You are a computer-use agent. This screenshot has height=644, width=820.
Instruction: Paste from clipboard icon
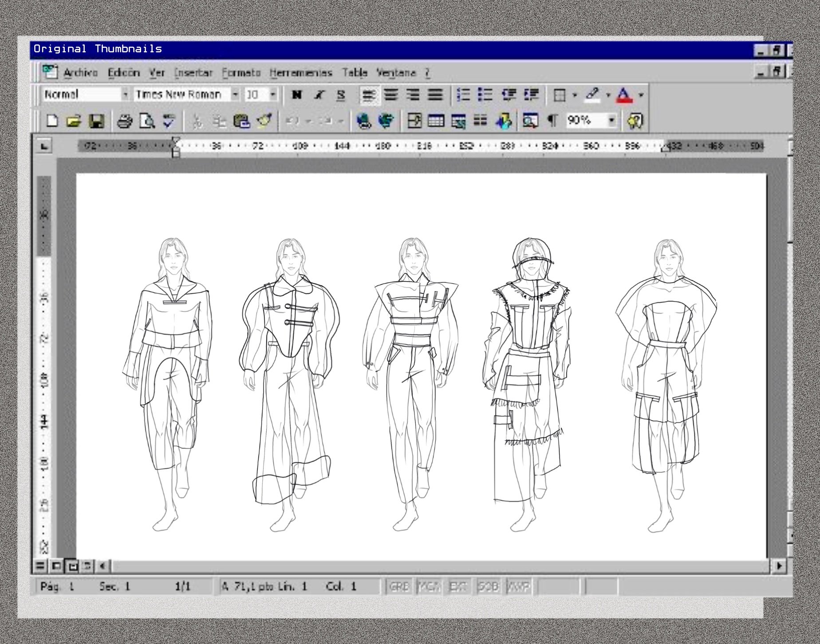pyautogui.click(x=241, y=121)
